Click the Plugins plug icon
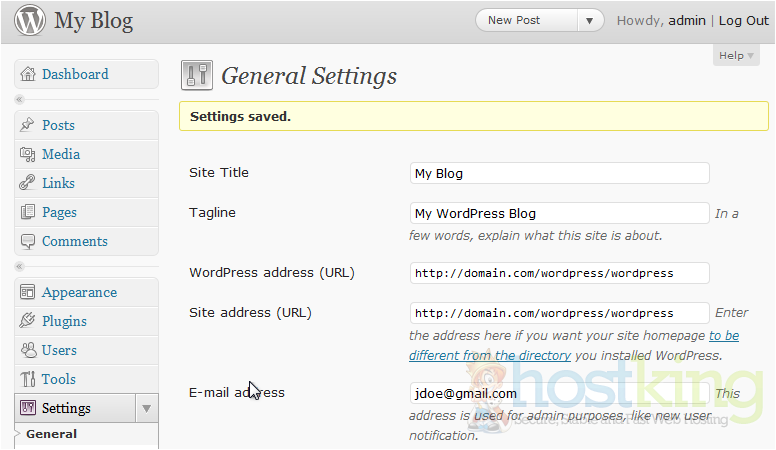Screen dimensions: 776x450 click(28, 321)
